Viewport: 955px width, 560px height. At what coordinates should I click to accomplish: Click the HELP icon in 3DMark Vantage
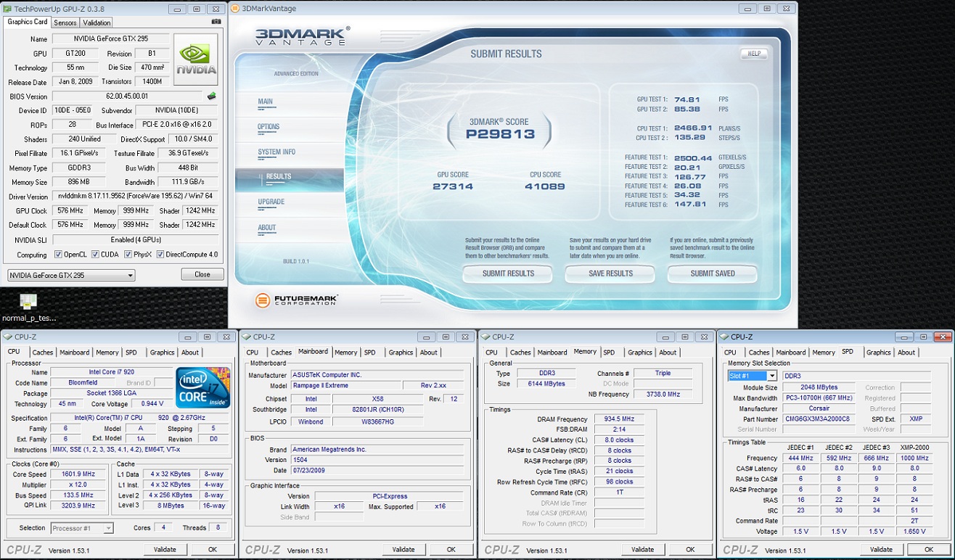tap(753, 54)
